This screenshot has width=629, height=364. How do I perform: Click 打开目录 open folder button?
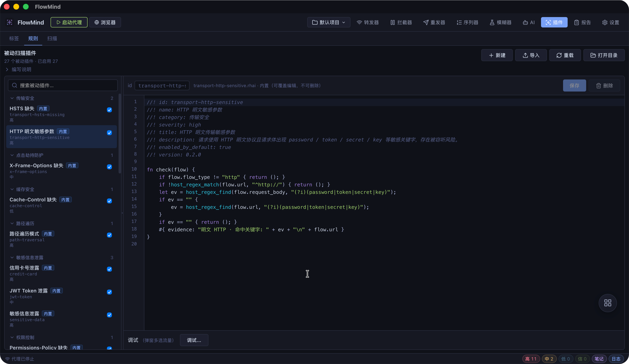604,55
